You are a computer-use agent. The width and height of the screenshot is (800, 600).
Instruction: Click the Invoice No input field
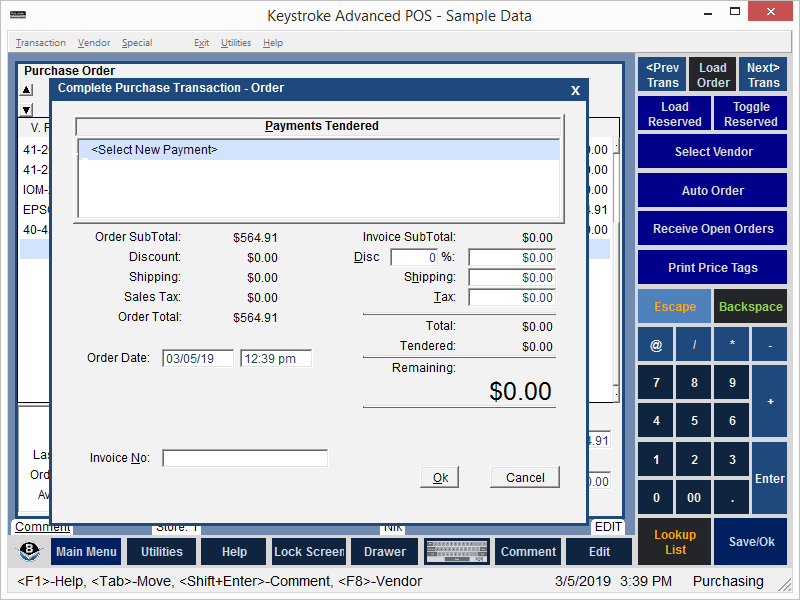tap(245, 458)
